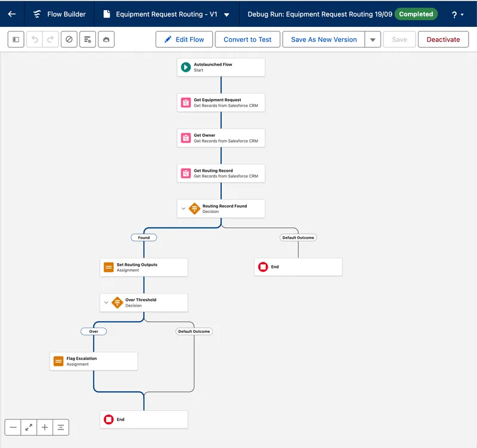Click the 'Autolaunched Flow' title text
This screenshot has height=448, width=477.
(x=213, y=64)
